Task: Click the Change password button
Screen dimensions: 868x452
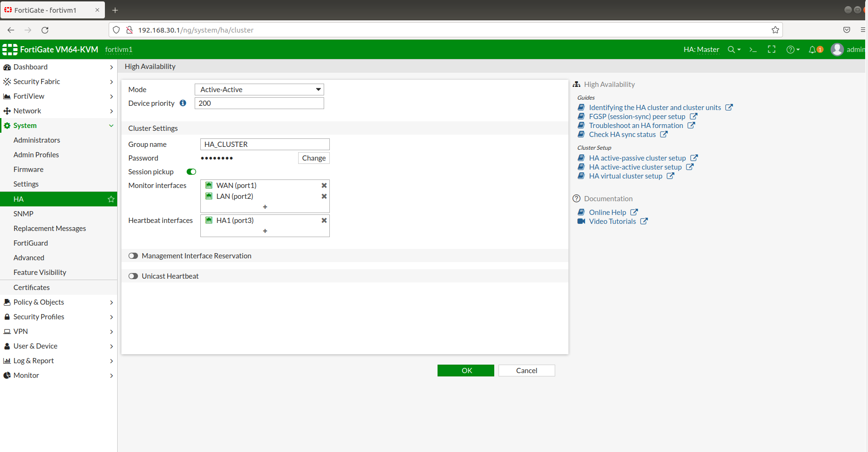Action: 313,158
